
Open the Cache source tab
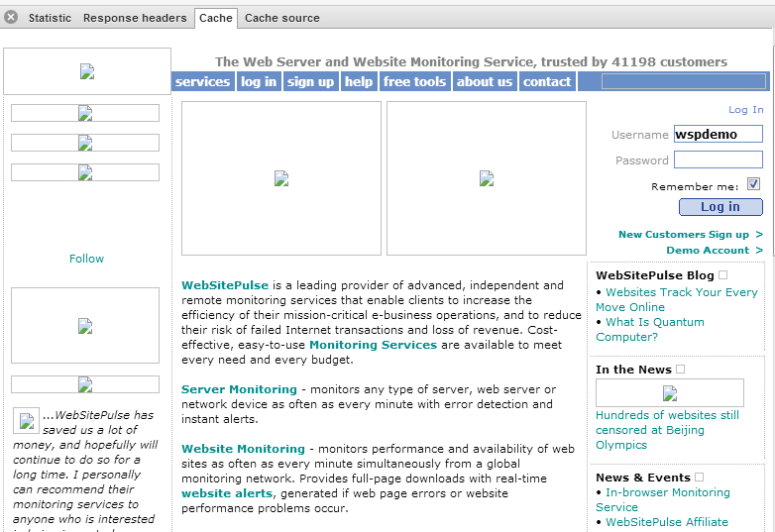pyautogui.click(x=282, y=18)
